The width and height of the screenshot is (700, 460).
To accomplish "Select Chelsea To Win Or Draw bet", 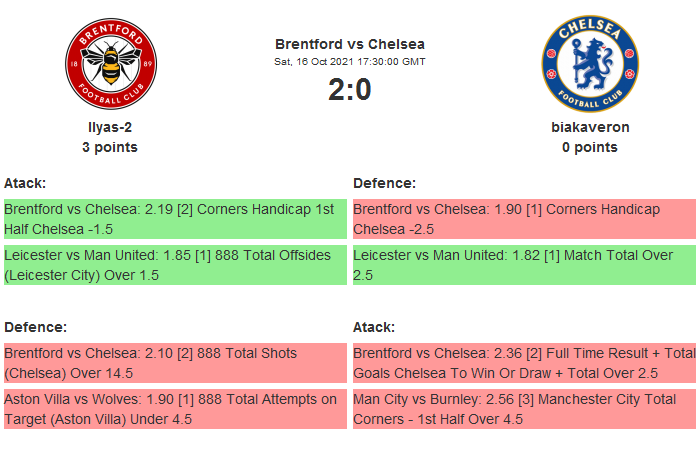I will click(x=523, y=362).
